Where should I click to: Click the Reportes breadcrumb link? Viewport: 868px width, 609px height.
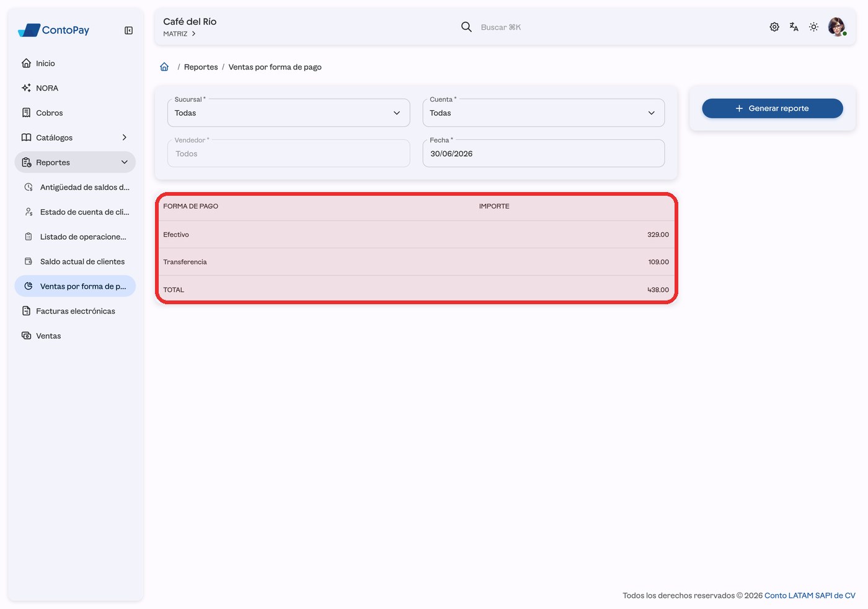tap(201, 67)
